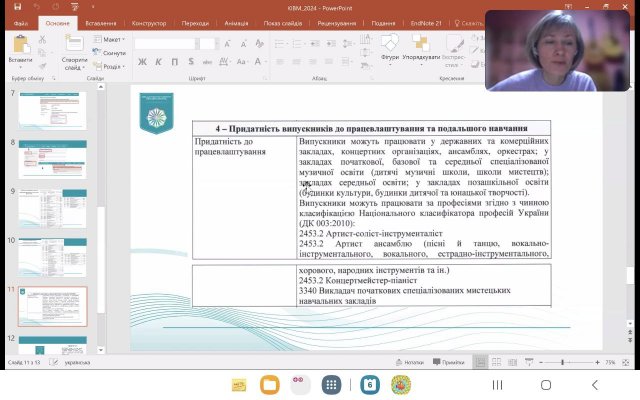The image size is (640, 400).
Task: Toggle bold (Ж) formatting
Action: [143, 62]
